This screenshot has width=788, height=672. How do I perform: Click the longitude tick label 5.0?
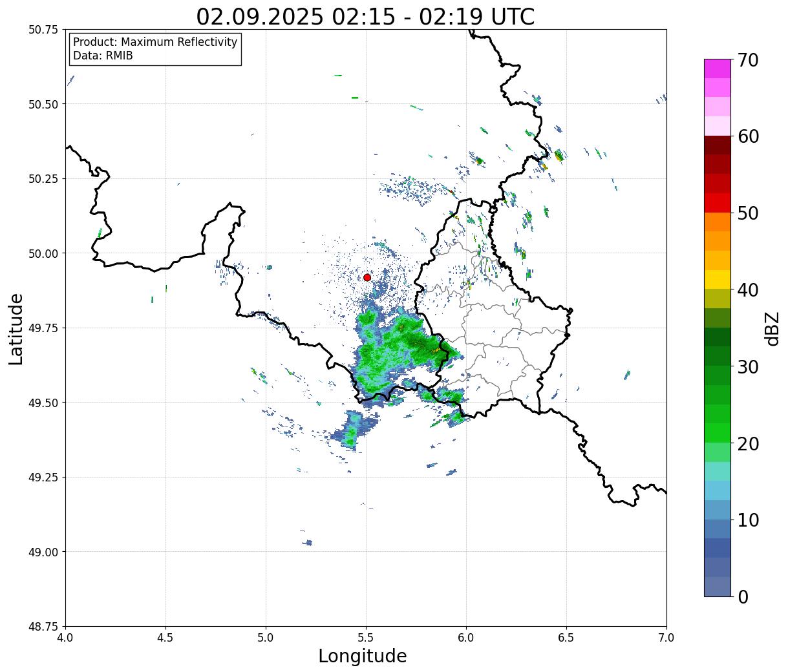tap(266, 638)
